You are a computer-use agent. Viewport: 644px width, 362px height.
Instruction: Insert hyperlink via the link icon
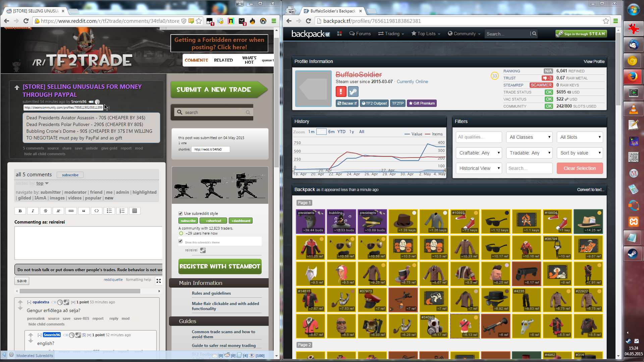pos(71,211)
